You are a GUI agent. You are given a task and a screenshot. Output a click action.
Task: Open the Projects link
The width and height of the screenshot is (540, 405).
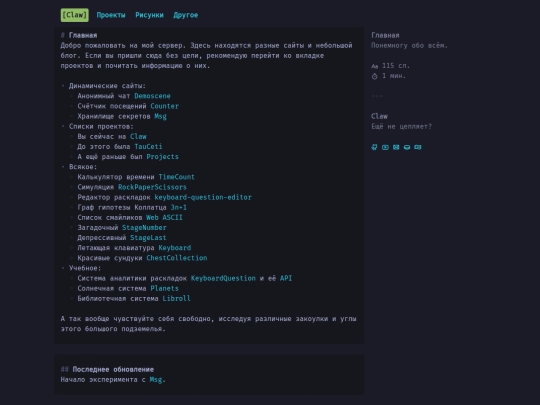[x=163, y=157]
